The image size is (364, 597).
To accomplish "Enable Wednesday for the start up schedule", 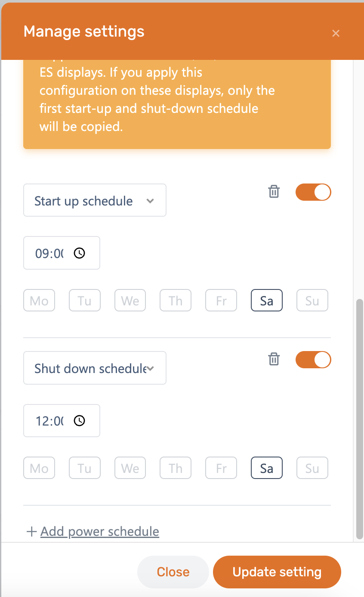I will coord(130,300).
